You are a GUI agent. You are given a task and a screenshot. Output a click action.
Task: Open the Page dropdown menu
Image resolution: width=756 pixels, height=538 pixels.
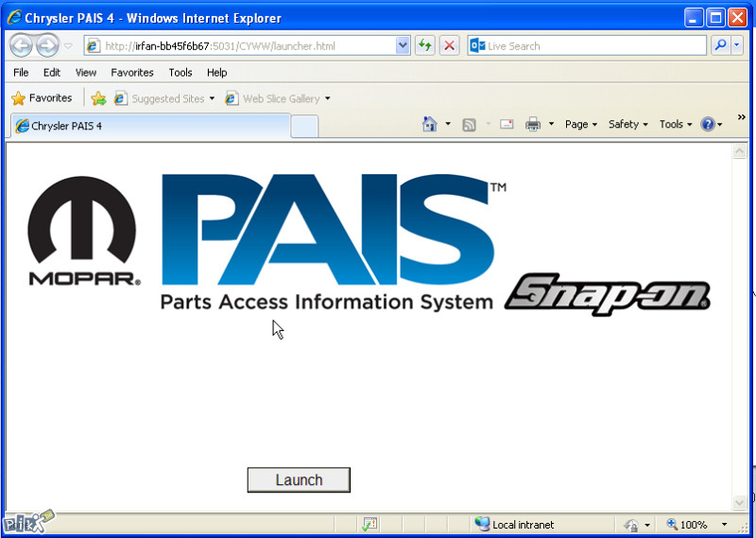pyautogui.click(x=580, y=125)
